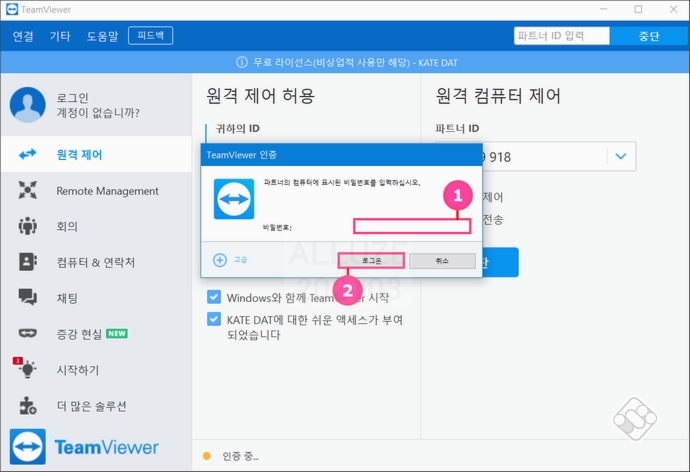Image resolution: width=690 pixels, height=472 pixels.
Task: Click the TeamViewer title bar app icon
Action: pyautogui.click(x=12, y=9)
